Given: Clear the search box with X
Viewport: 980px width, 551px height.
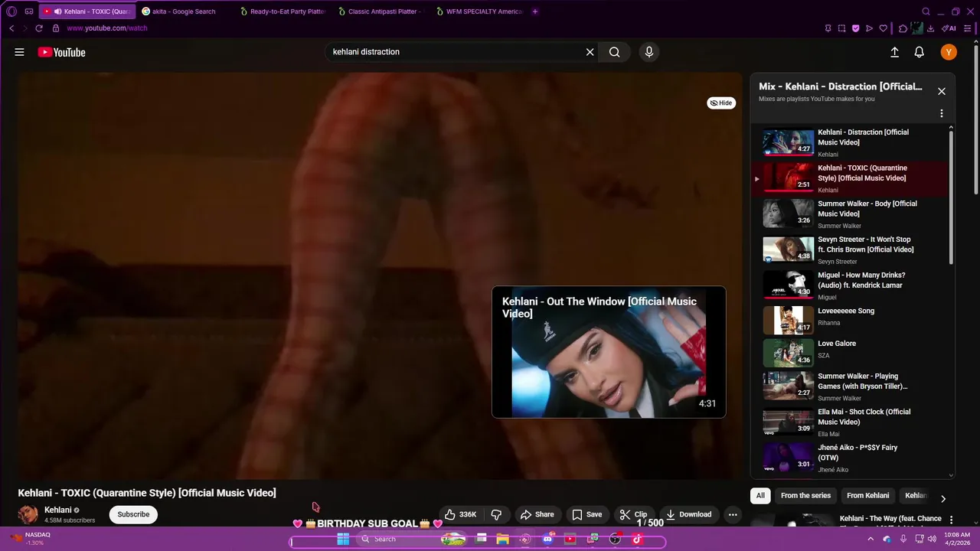Looking at the screenshot, I should tap(590, 52).
